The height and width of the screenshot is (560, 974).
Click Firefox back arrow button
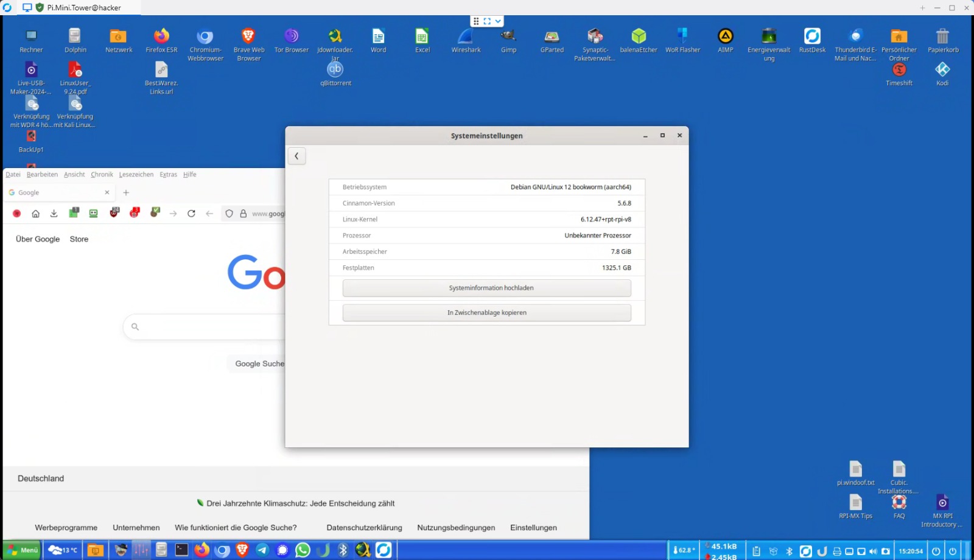(x=209, y=214)
